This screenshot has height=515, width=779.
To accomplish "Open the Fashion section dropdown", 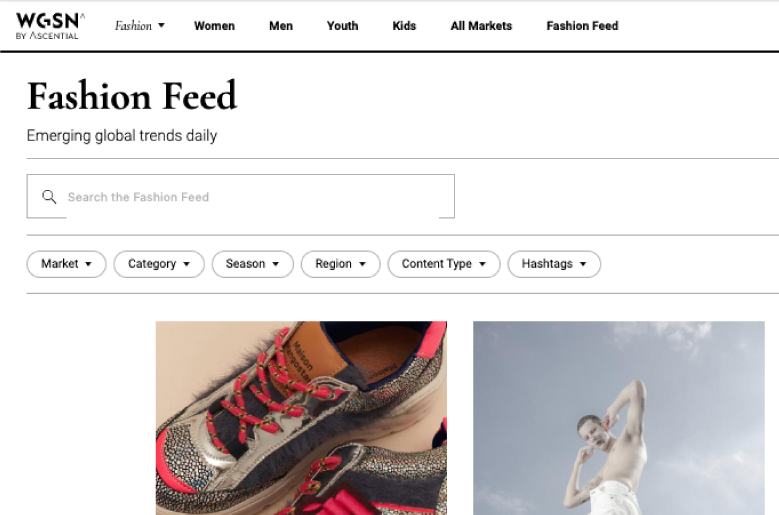I will (x=140, y=26).
